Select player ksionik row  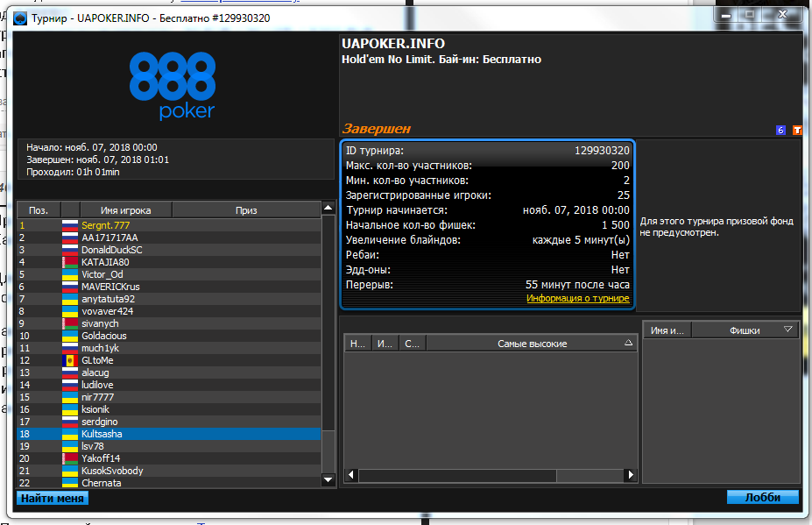click(x=169, y=409)
